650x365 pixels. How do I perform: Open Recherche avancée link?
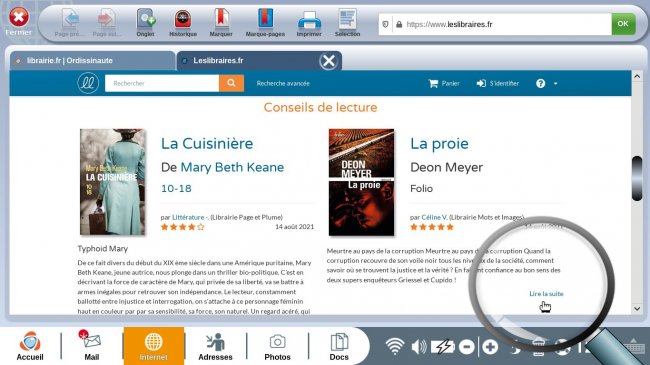(283, 83)
